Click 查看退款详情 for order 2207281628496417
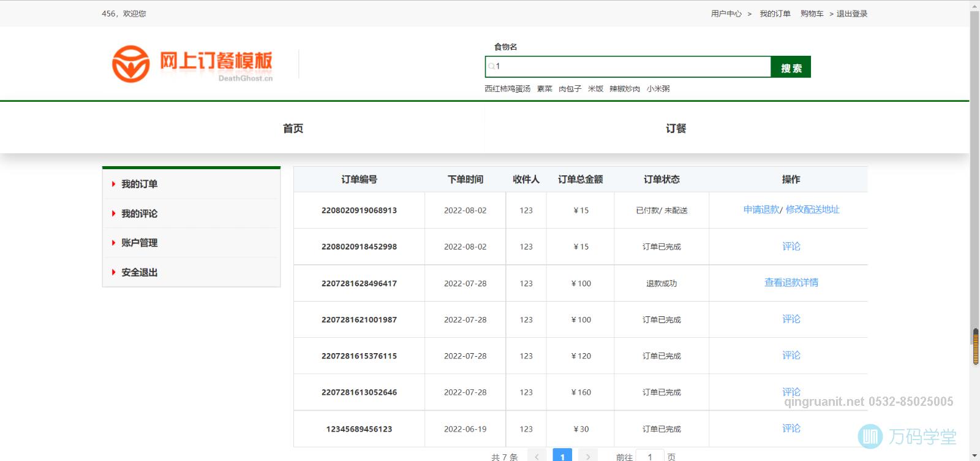Screen dimensions: 980x461 click(x=791, y=283)
